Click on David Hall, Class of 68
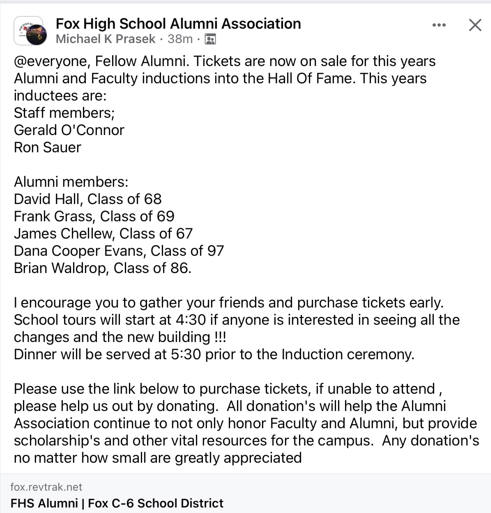491x513 pixels. tap(88, 199)
